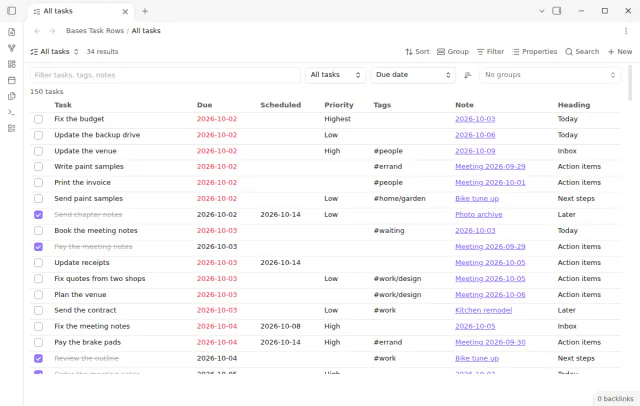
Task: Check the Write paint samples task
Action: (38, 166)
